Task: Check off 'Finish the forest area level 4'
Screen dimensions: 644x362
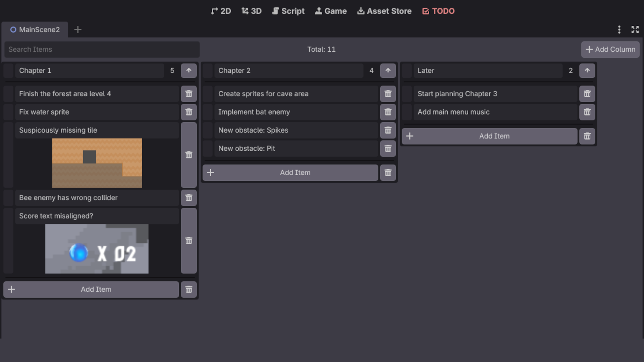Action: [8, 94]
